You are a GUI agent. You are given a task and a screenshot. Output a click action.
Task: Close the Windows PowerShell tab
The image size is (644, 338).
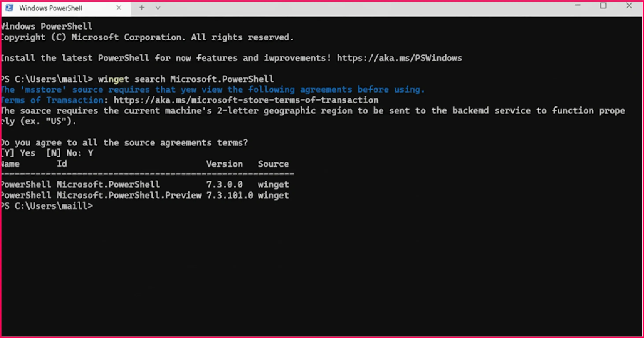pos(119,8)
